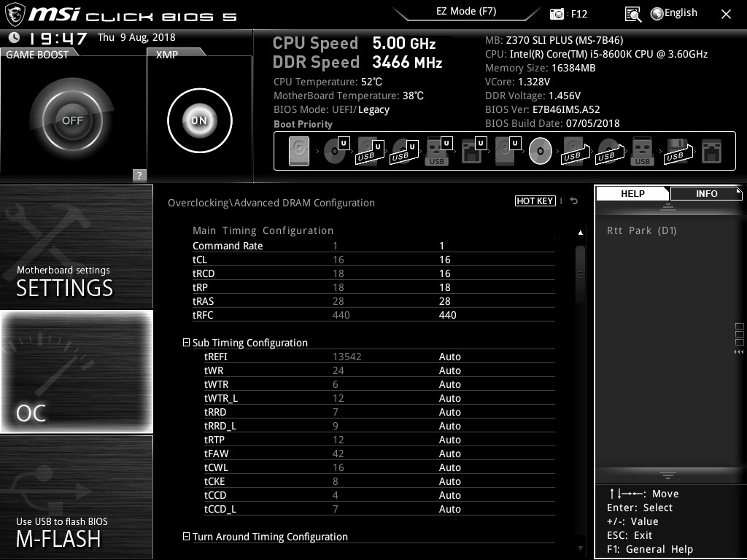Click the help panel bottom handle

point(668,475)
